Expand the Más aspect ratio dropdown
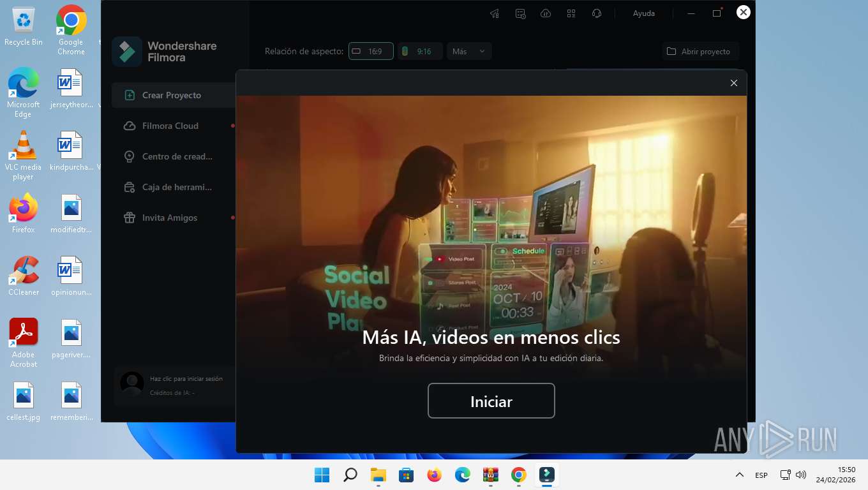Viewport: 868px width, 490px height. click(469, 51)
